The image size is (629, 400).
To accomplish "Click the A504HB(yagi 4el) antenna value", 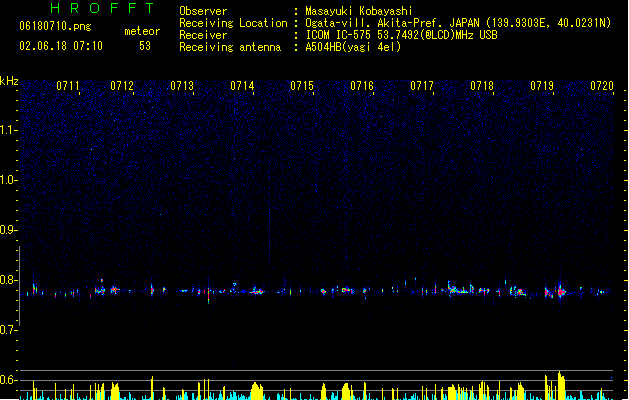I will (353, 47).
